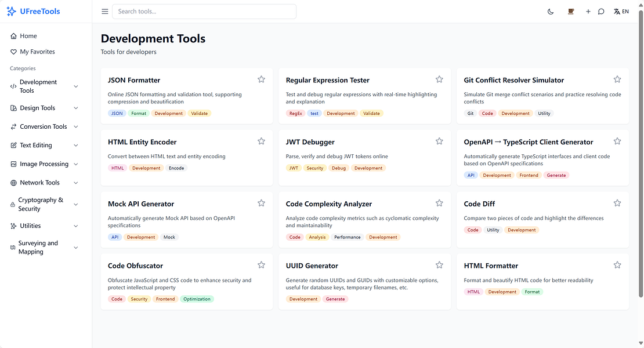Open the sidebar hamburger menu icon
Viewport: 644px width, 348px height.
[104, 11]
